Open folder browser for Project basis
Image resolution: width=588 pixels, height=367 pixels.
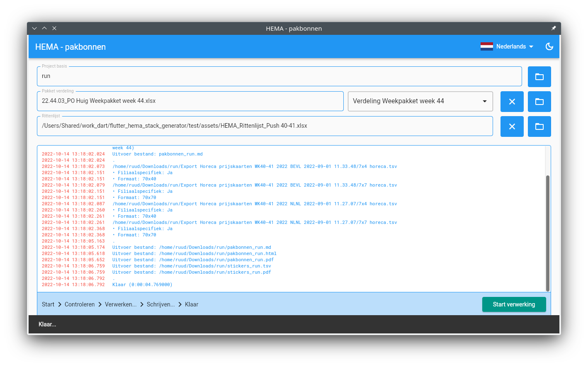coord(539,77)
